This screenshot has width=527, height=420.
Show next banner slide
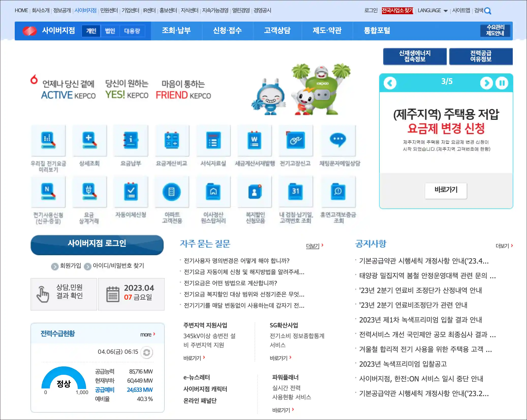pyautogui.click(x=486, y=83)
